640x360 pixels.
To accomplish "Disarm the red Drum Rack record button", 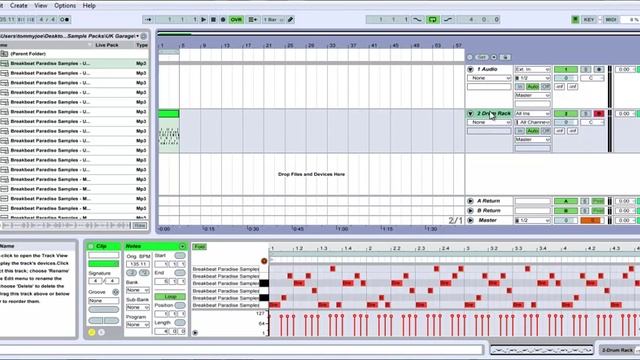I will tap(599, 113).
